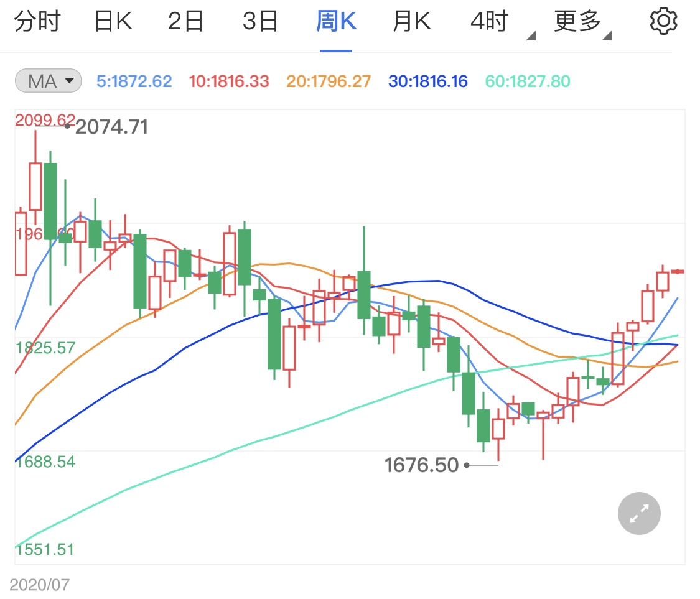Viewport: 700px width, 599px height.
Task: Click the 2099.62 axis label
Action: (45, 119)
